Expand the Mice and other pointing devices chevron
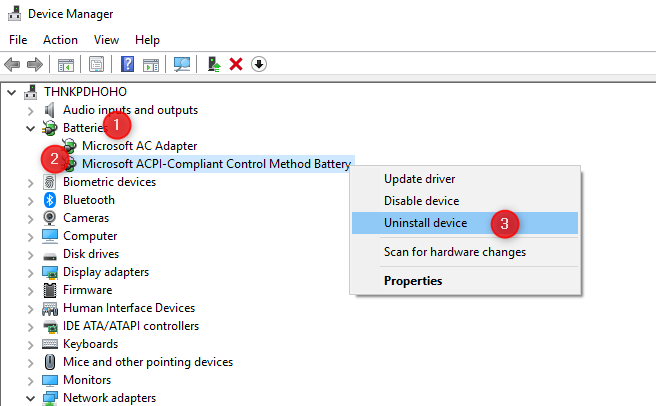Image resolution: width=656 pixels, height=406 pixels. click(31, 363)
